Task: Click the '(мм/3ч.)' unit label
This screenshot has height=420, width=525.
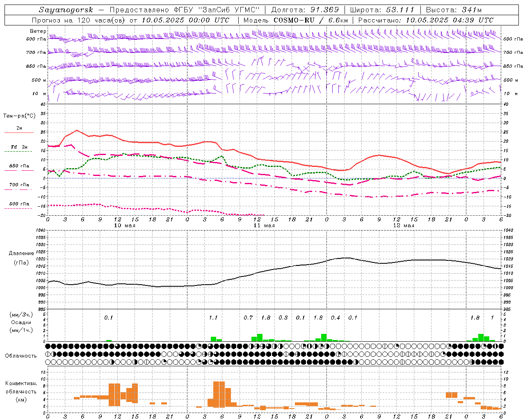Action: point(21,315)
